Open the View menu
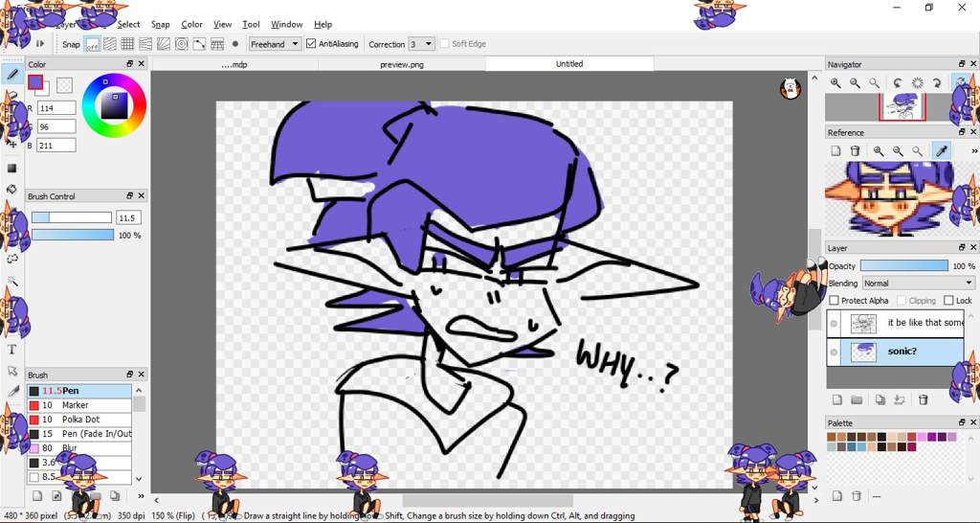Image resolution: width=980 pixels, height=523 pixels. [x=222, y=24]
